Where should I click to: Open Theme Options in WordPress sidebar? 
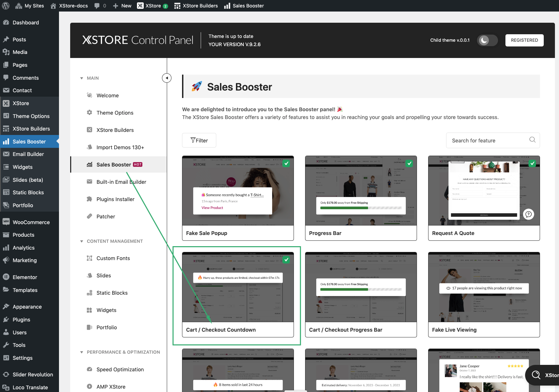(29, 116)
